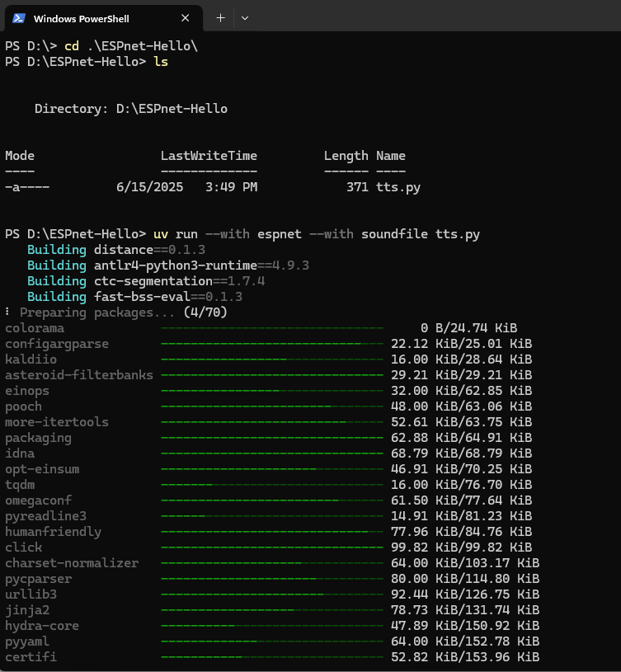The height and width of the screenshot is (672, 621).
Task: Click the opt-einsum package name
Action: [42, 469]
